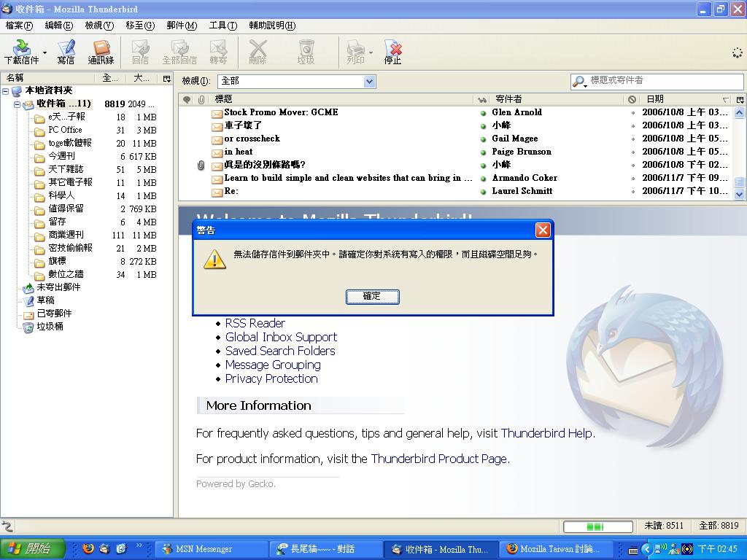The image size is (747, 560).
Task: Open the 工具 Tools menu
Action: click(223, 26)
